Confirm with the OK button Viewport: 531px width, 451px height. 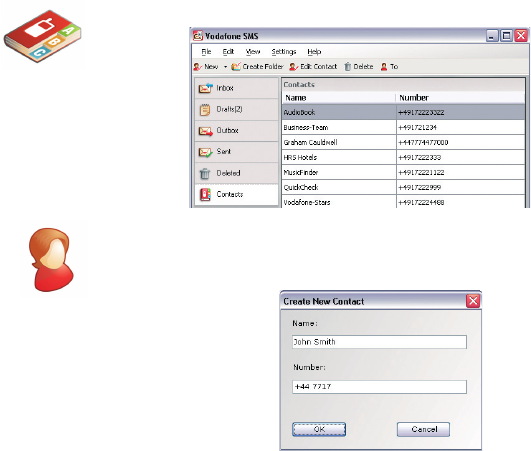319,429
